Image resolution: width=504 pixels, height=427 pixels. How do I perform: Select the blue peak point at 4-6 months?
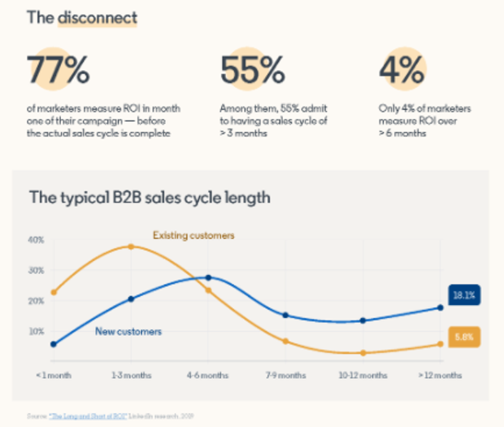pyautogui.click(x=208, y=277)
